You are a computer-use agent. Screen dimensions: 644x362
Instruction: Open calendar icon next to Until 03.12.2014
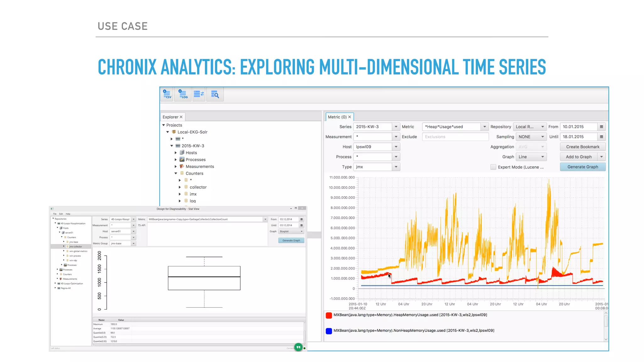point(302,225)
